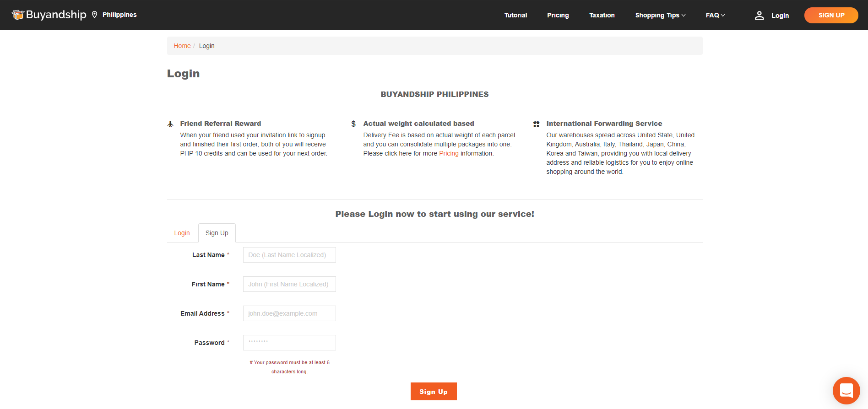This screenshot has width=868, height=409.
Task: Click the Login breadcrumb current page text
Action: (x=206, y=46)
